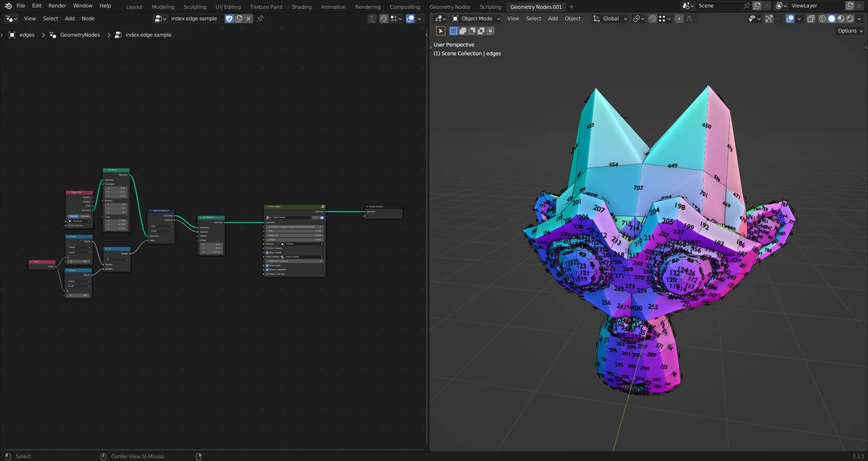Expand the Options dropdown in viewport
This screenshot has width=868, height=461.
tap(850, 31)
